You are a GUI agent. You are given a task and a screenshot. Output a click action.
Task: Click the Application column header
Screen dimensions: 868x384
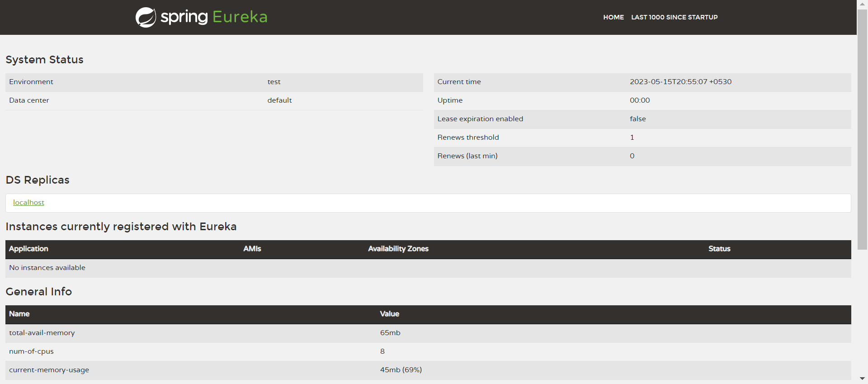coord(28,249)
